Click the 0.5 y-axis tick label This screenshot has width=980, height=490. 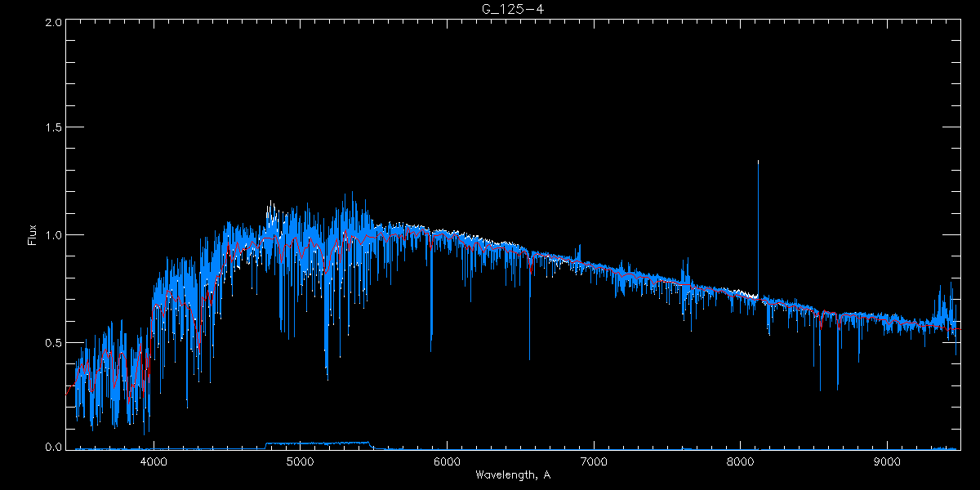click(53, 342)
